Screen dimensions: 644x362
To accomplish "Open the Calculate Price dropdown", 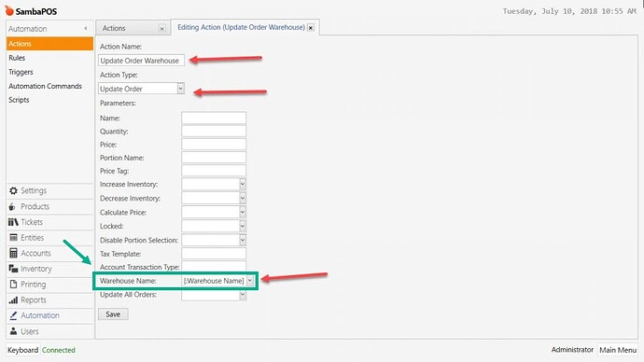I will 243,212.
